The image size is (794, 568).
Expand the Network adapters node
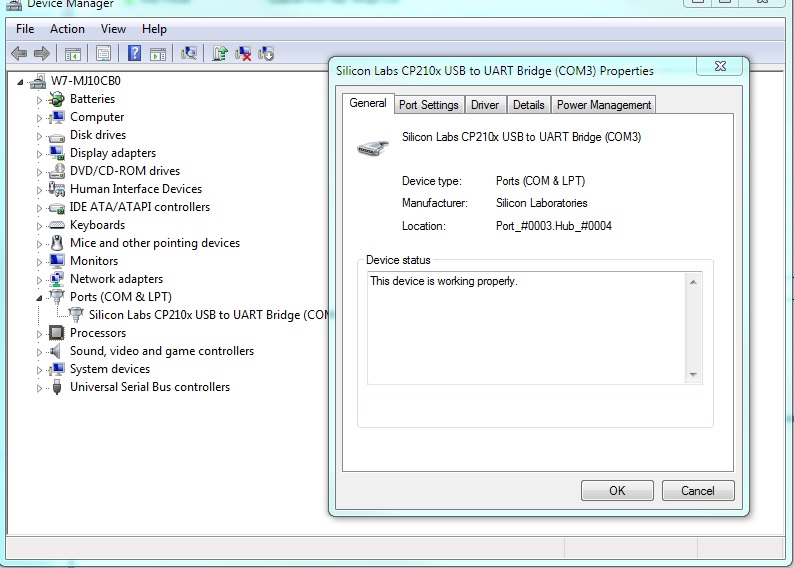click(39, 280)
